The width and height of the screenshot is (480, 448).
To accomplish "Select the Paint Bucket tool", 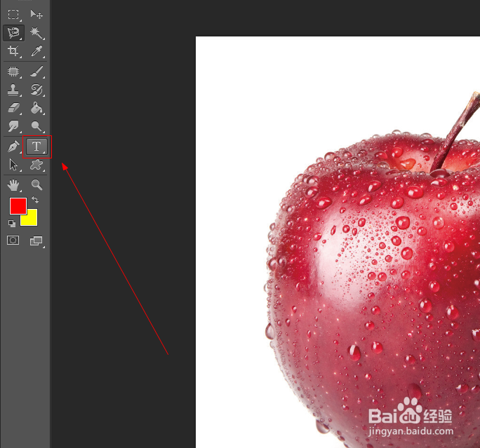I will [x=36, y=108].
